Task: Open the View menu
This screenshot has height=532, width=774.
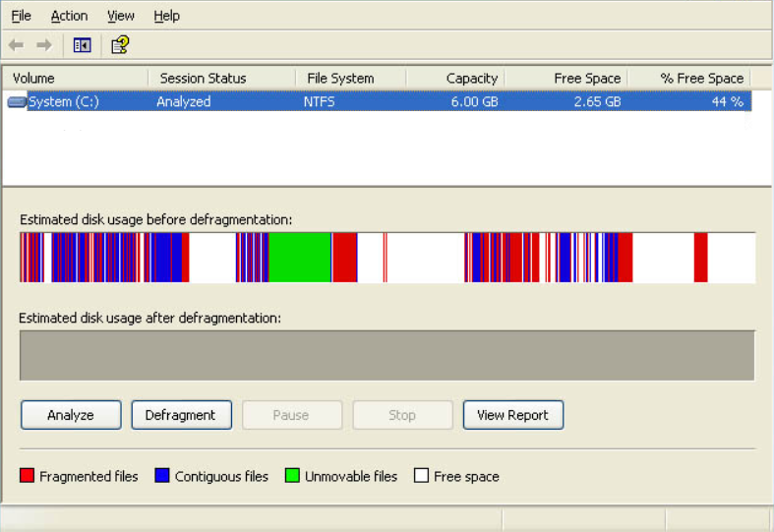Action: (x=121, y=16)
